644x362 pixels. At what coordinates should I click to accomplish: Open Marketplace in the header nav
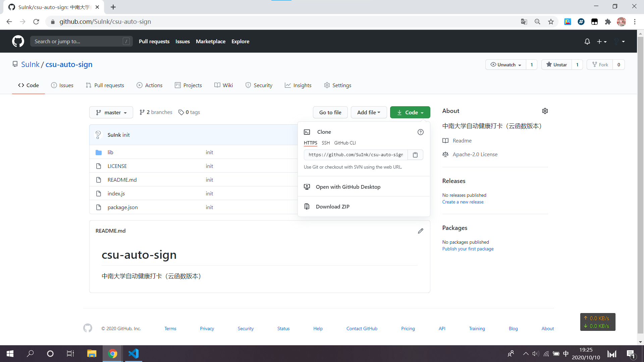(211, 42)
